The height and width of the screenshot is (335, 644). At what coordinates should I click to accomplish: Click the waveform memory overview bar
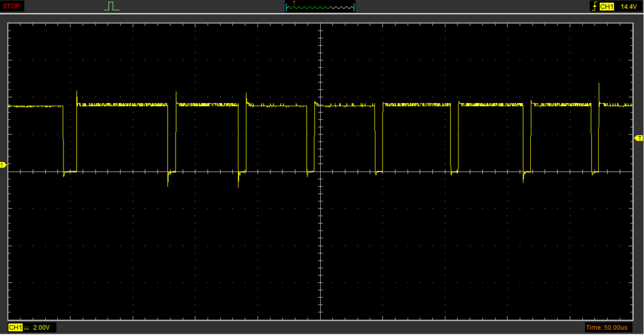[320, 8]
